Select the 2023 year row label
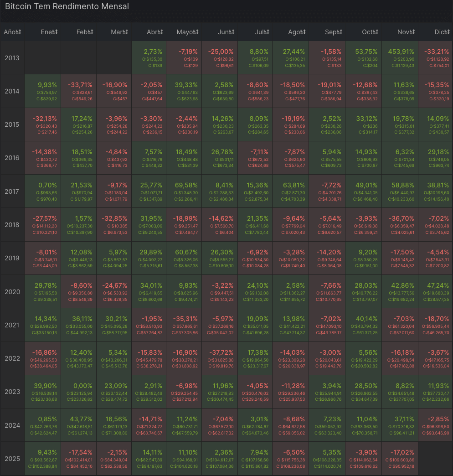Screen dimensions: 453x476 [x=12, y=392]
